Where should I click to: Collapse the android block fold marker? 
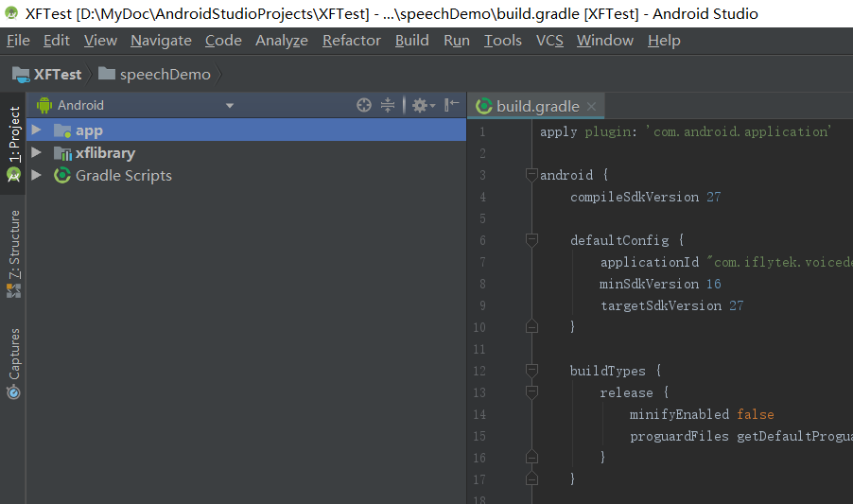point(531,175)
